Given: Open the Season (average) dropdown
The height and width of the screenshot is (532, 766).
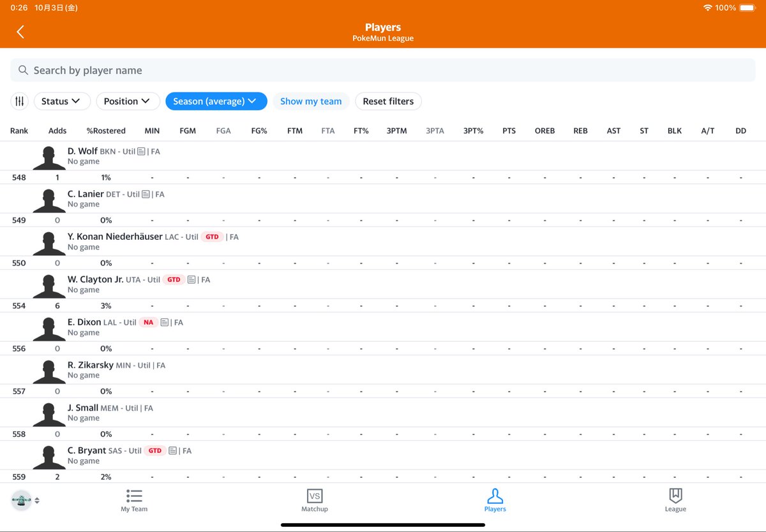Looking at the screenshot, I should click(x=216, y=101).
